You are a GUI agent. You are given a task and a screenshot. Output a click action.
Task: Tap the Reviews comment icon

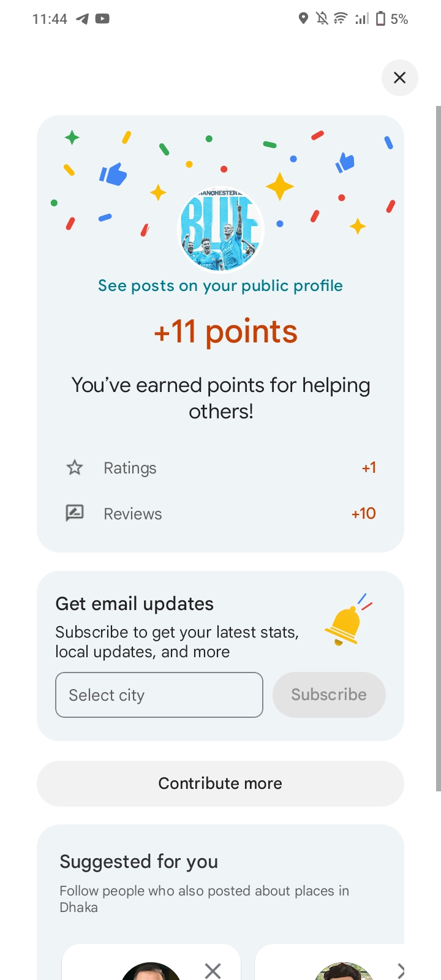point(75,513)
